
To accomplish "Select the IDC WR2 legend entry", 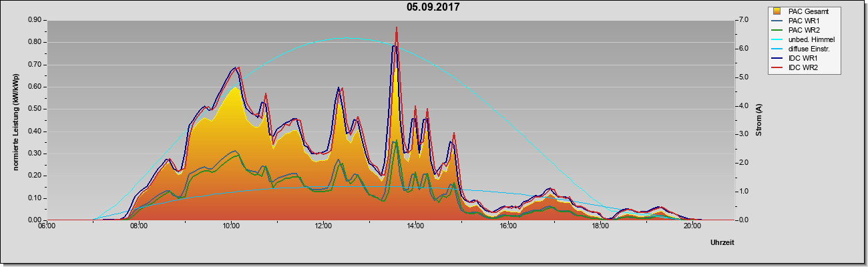I will coord(801,68).
